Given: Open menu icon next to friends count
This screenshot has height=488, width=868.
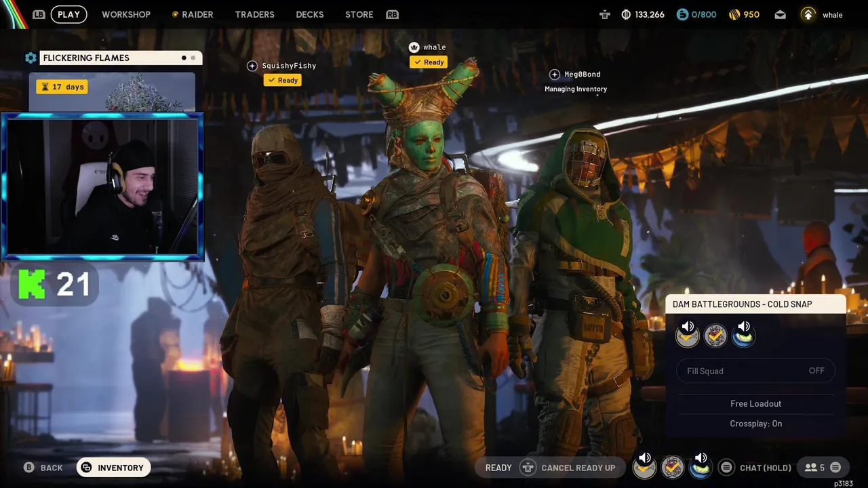Looking at the screenshot, I should click(x=835, y=468).
